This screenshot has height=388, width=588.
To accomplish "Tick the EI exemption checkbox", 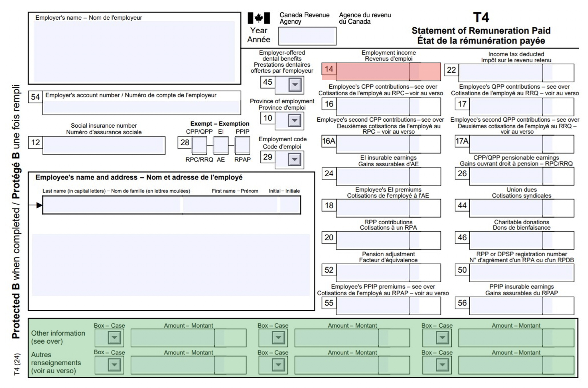I will (x=221, y=145).
